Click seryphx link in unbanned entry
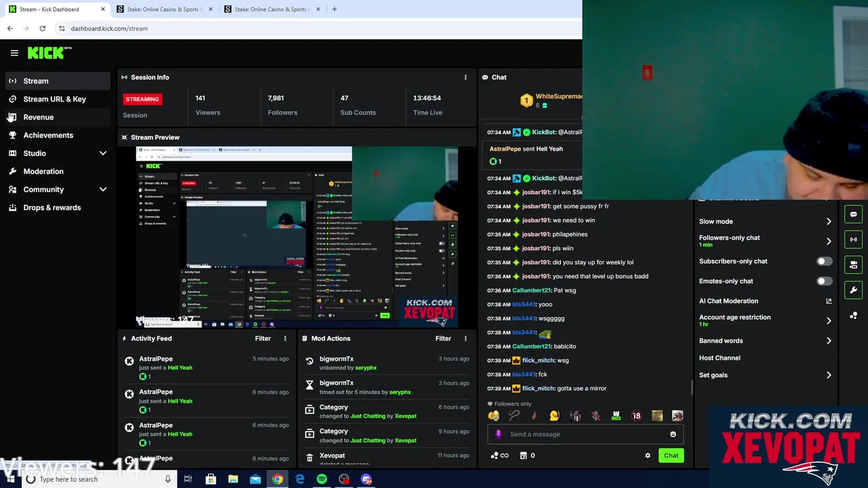 coord(366,368)
